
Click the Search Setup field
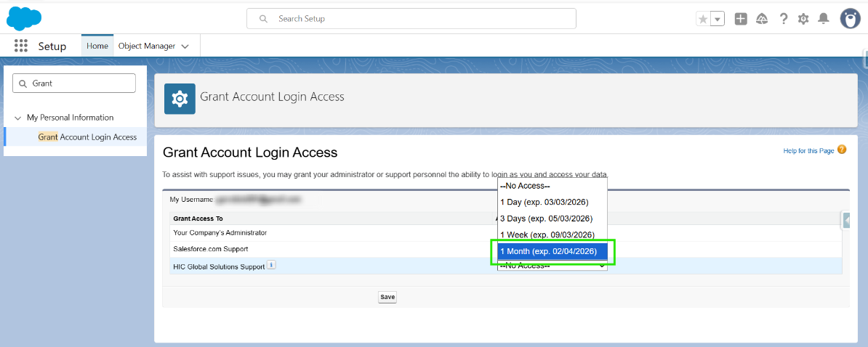click(x=411, y=19)
